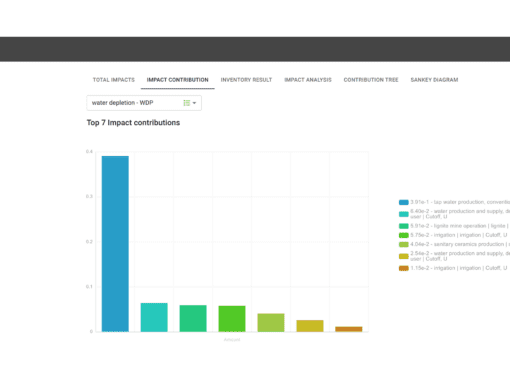Open the Sankey Diagram tab

[434, 80]
